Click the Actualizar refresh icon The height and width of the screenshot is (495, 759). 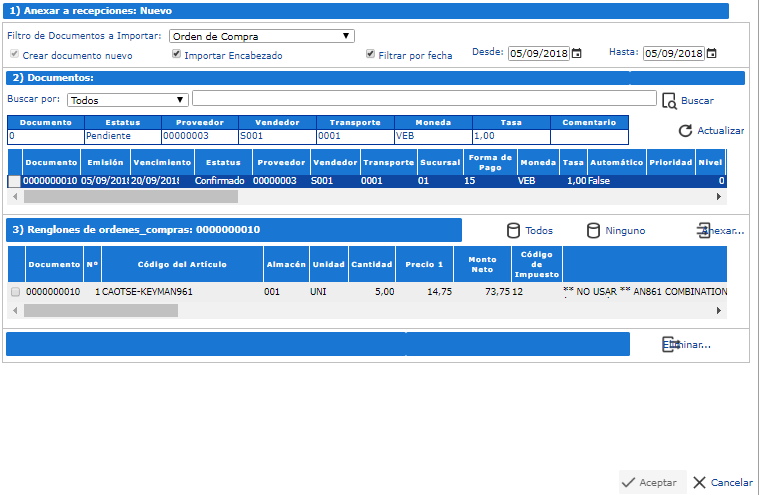point(685,131)
